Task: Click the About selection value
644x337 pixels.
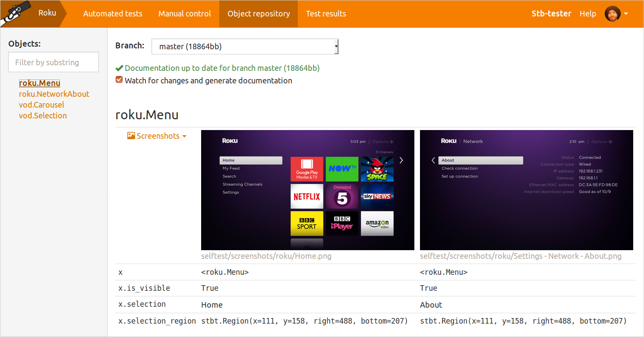Action: (431, 305)
